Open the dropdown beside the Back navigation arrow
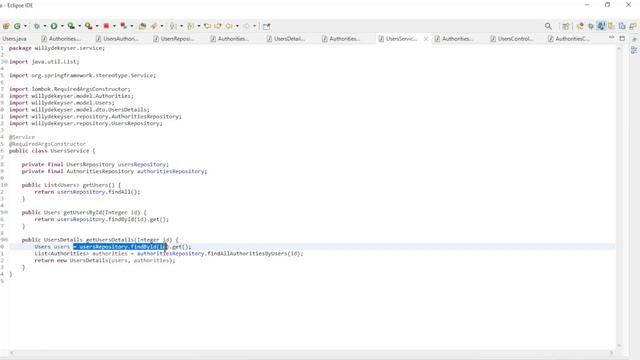This screenshot has height=360, width=640. pos(237,26)
